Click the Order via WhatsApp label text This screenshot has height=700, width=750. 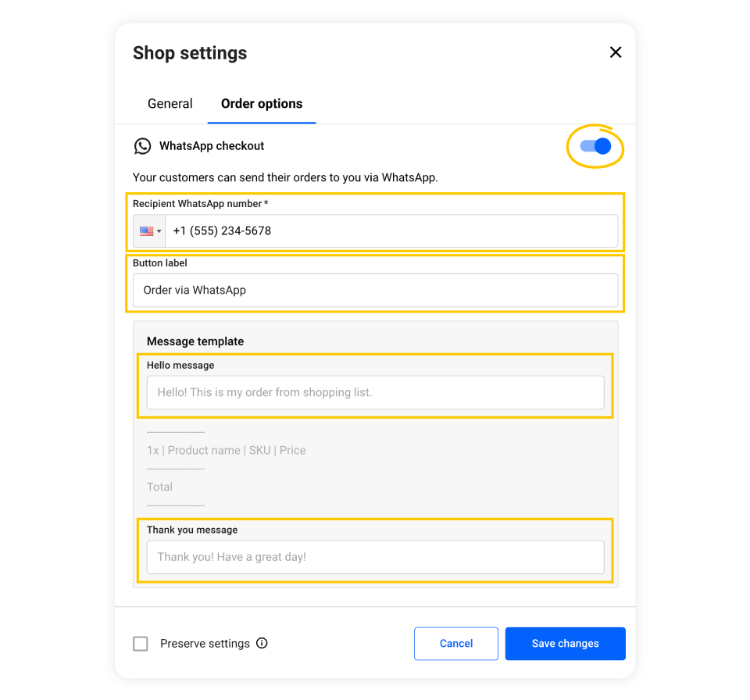point(196,290)
